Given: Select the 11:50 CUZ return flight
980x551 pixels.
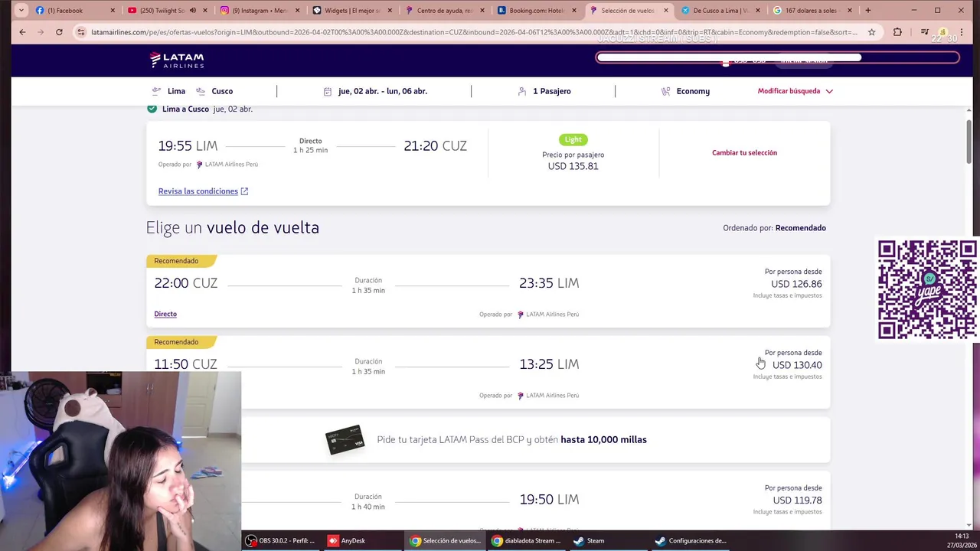Looking at the screenshot, I should tap(488, 372).
